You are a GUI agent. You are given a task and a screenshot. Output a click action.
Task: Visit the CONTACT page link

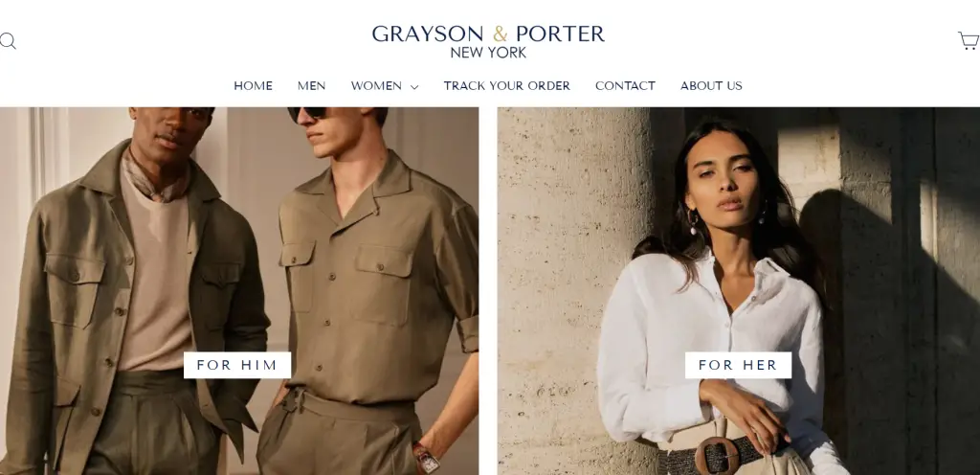coord(625,86)
